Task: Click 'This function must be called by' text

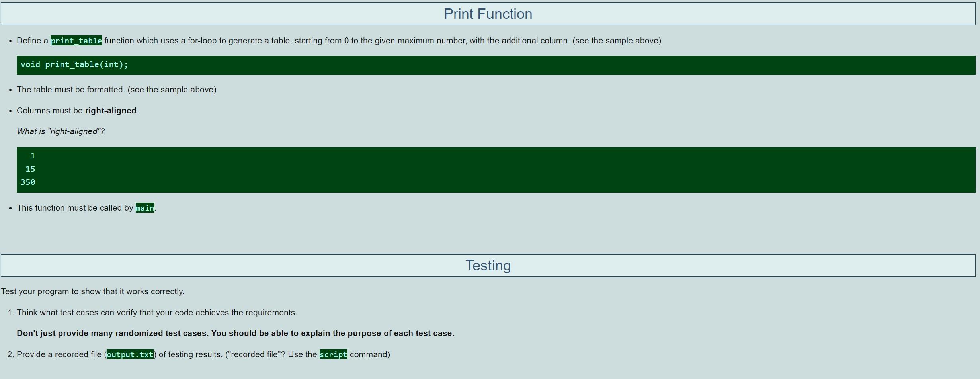Action: (75, 208)
